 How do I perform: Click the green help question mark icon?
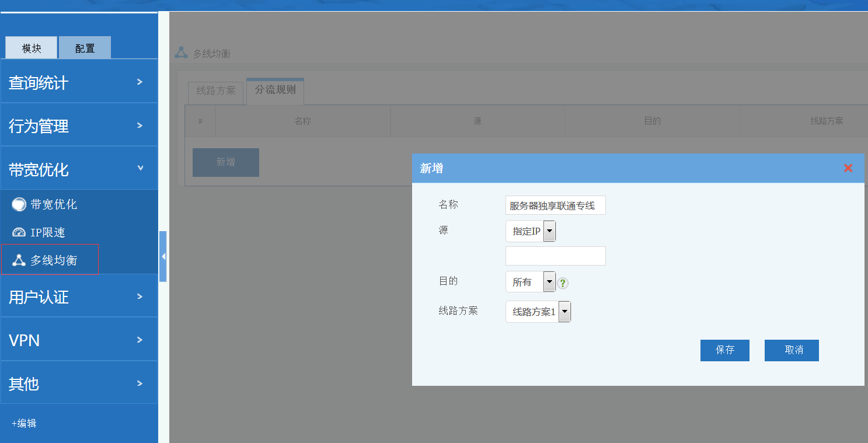pos(563,283)
